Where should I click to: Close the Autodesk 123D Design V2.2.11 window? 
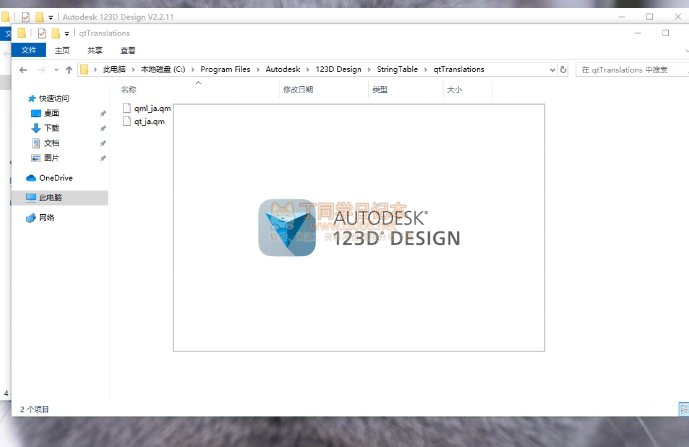(678, 17)
